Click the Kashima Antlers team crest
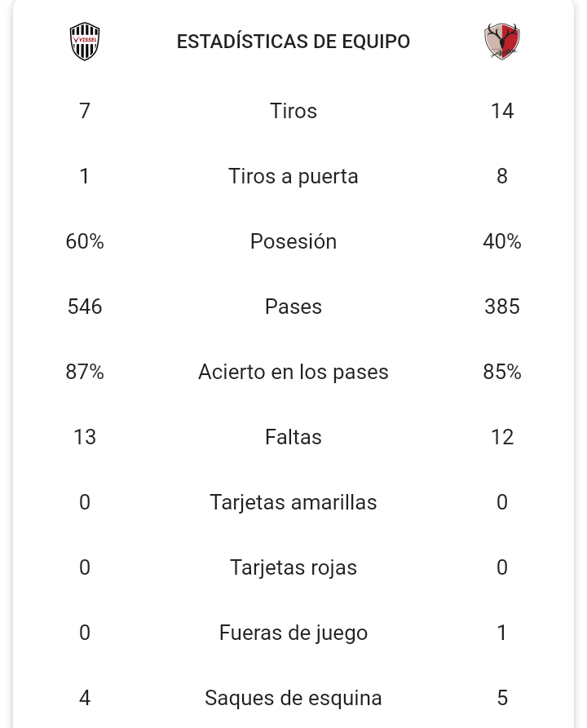The image size is (587, 728). click(501, 42)
